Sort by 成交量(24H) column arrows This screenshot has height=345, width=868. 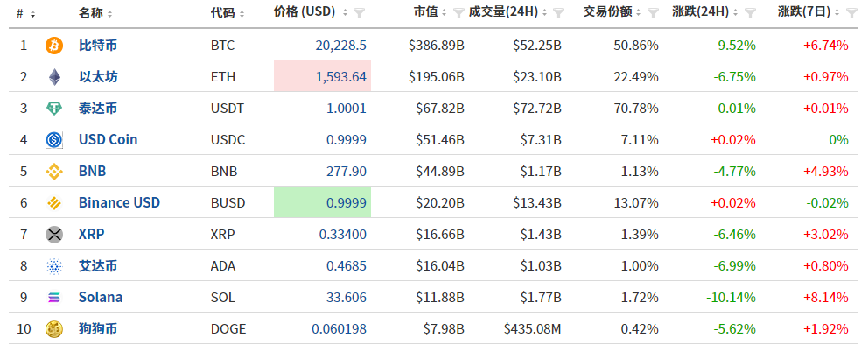[x=545, y=13]
